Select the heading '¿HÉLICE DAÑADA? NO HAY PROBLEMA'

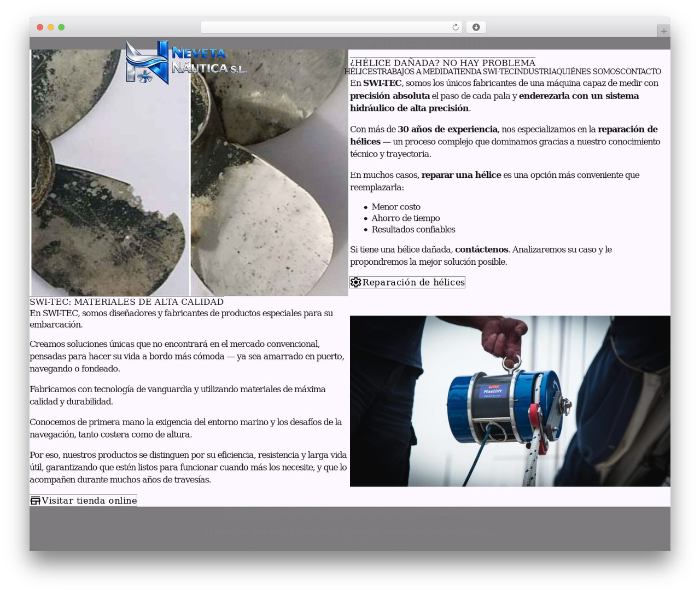[443, 63]
